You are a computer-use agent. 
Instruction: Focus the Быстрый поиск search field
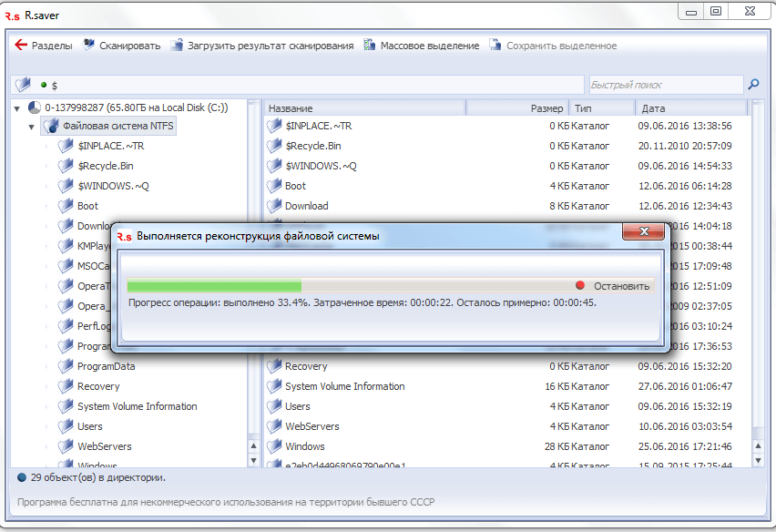[x=666, y=85]
